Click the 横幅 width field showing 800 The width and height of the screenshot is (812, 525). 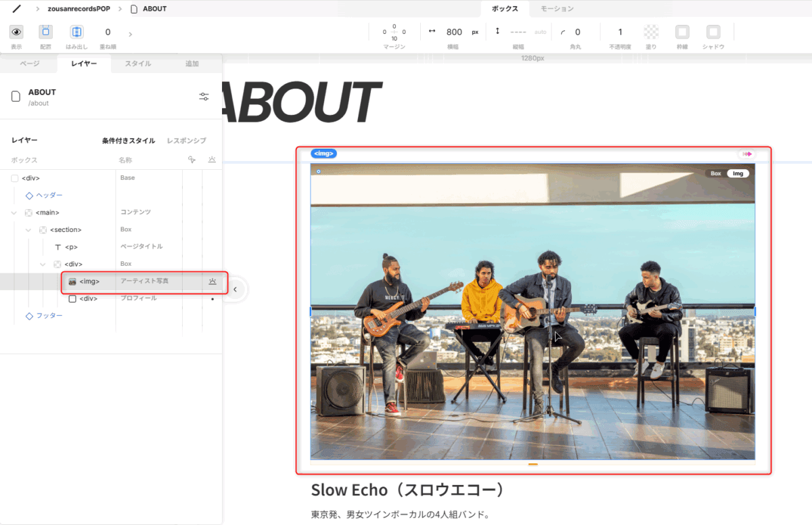pyautogui.click(x=454, y=32)
